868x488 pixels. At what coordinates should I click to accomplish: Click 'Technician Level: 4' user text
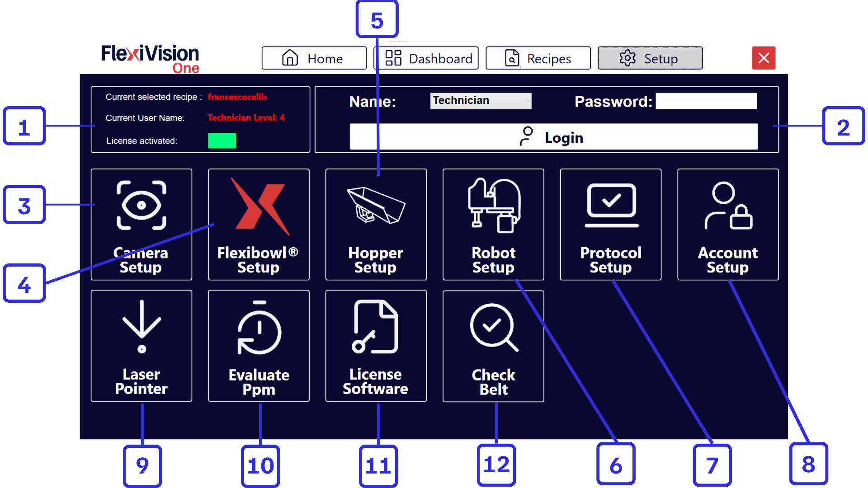tap(246, 117)
